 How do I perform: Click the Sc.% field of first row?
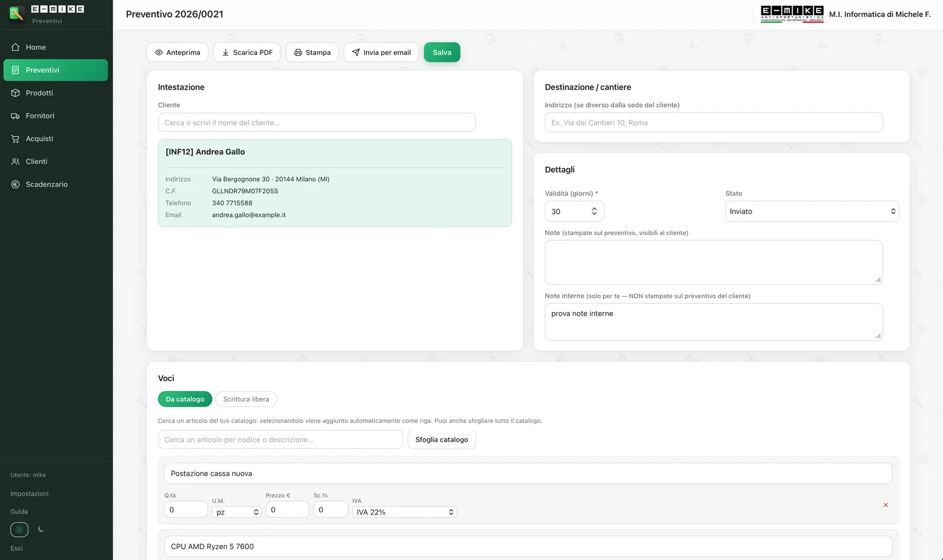(331, 509)
